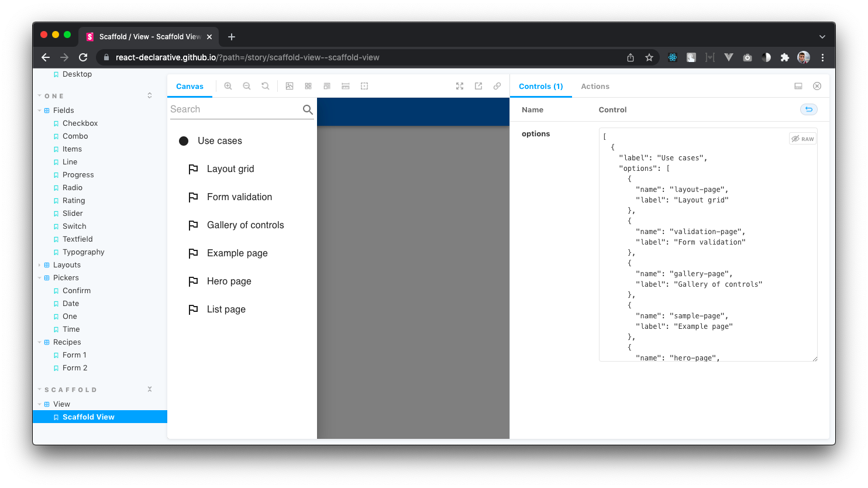Apply outlines to the preview

[364, 86]
